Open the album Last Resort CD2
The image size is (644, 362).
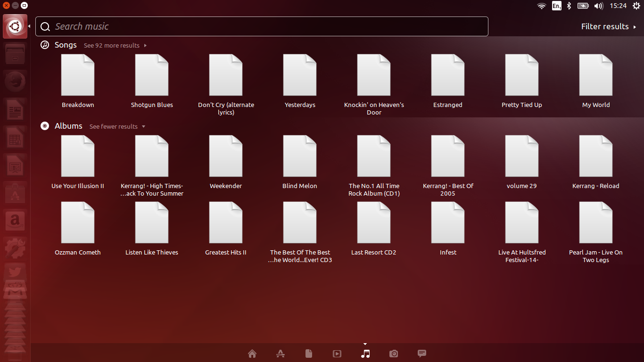(x=374, y=229)
